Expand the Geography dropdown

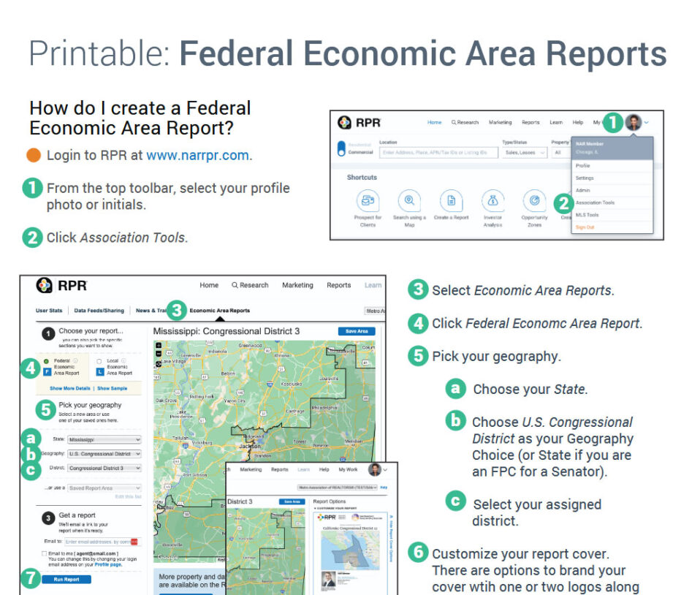click(x=104, y=454)
